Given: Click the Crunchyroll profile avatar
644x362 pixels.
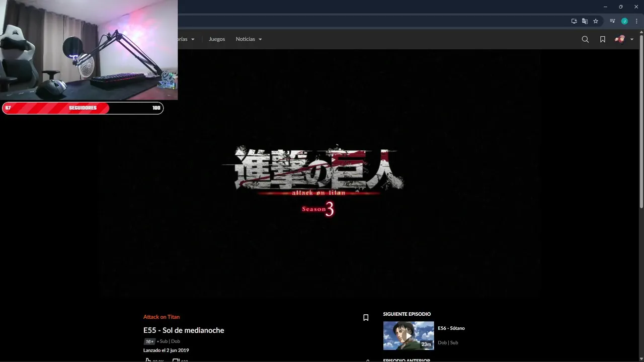Looking at the screenshot, I should [620, 39].
